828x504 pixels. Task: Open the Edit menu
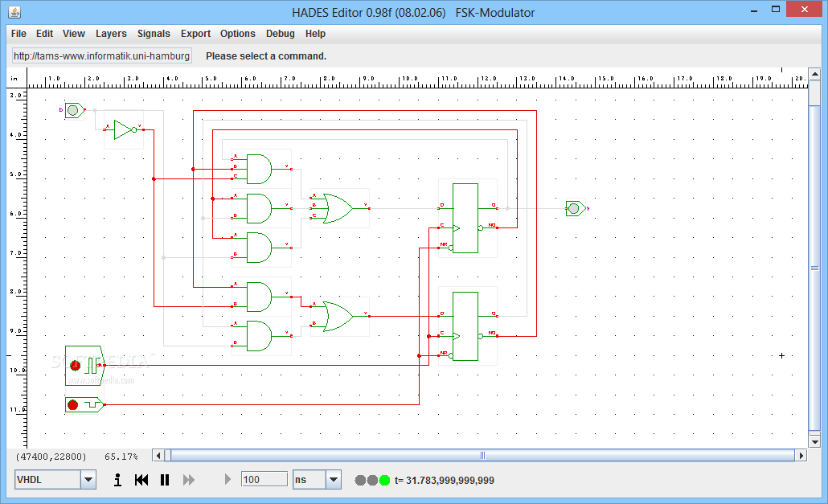tap(44, 33)
